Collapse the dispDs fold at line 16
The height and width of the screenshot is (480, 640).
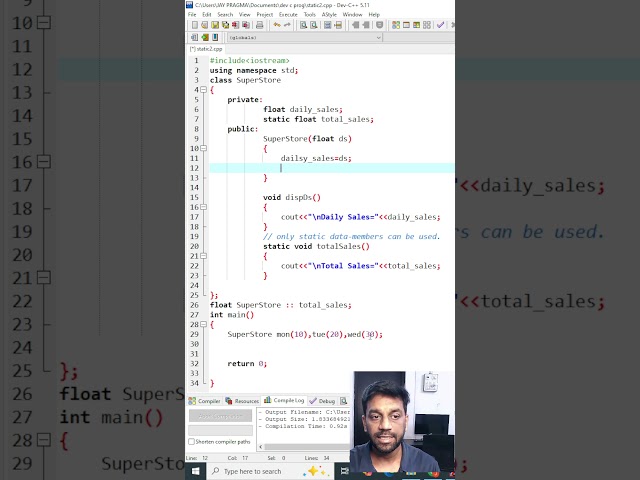click(204, 207)
